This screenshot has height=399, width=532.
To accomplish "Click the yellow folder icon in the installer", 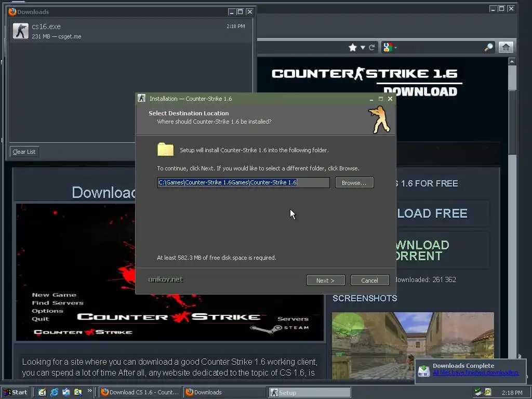I will (166, 149).
